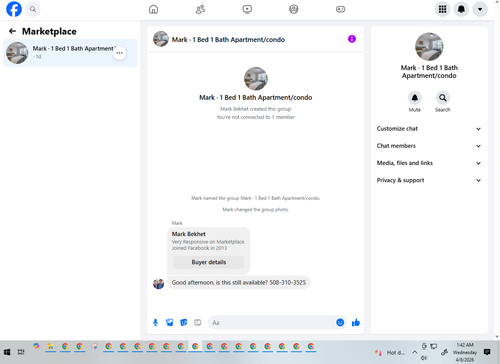Screen dimensions: 500x364
Task: Open Task View on the taskbar
Action: [21, 352]
